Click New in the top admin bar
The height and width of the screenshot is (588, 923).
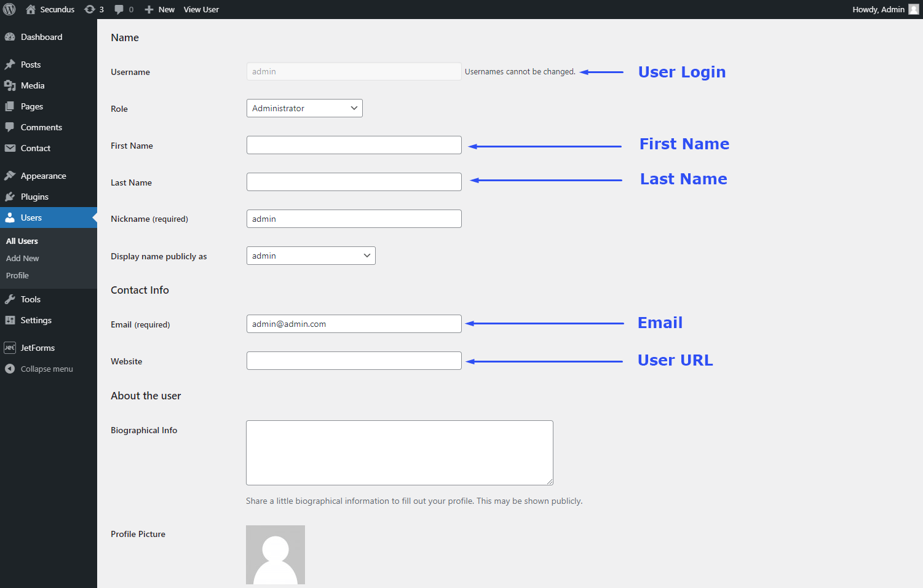(159, 9)
